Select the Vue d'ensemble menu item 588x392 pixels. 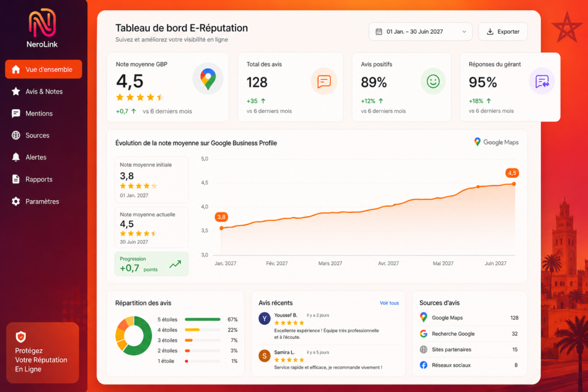coord(44,69)
